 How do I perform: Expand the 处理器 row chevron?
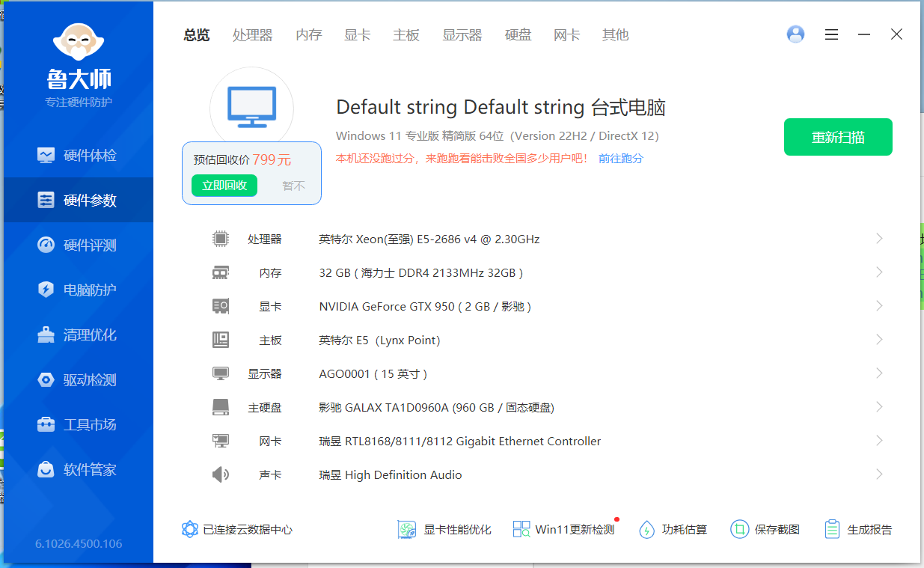[x=879, y=239]
